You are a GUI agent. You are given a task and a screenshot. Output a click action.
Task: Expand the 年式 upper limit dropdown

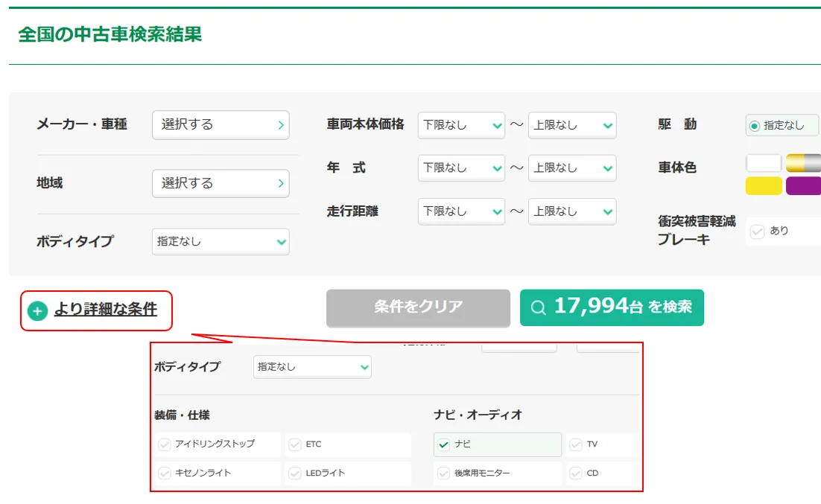coord(572,168)
